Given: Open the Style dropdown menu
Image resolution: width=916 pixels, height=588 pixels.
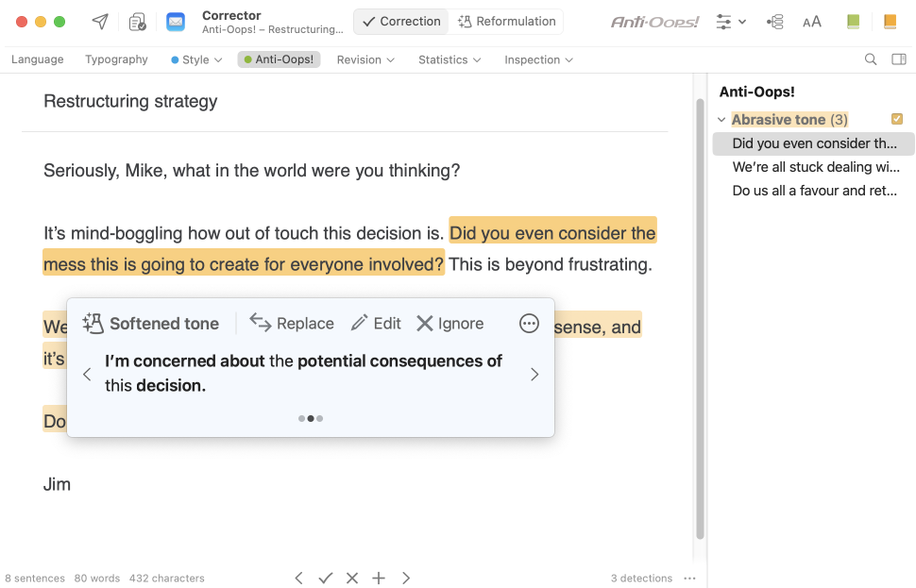Looking at the screenshot, I should point(196,59).
